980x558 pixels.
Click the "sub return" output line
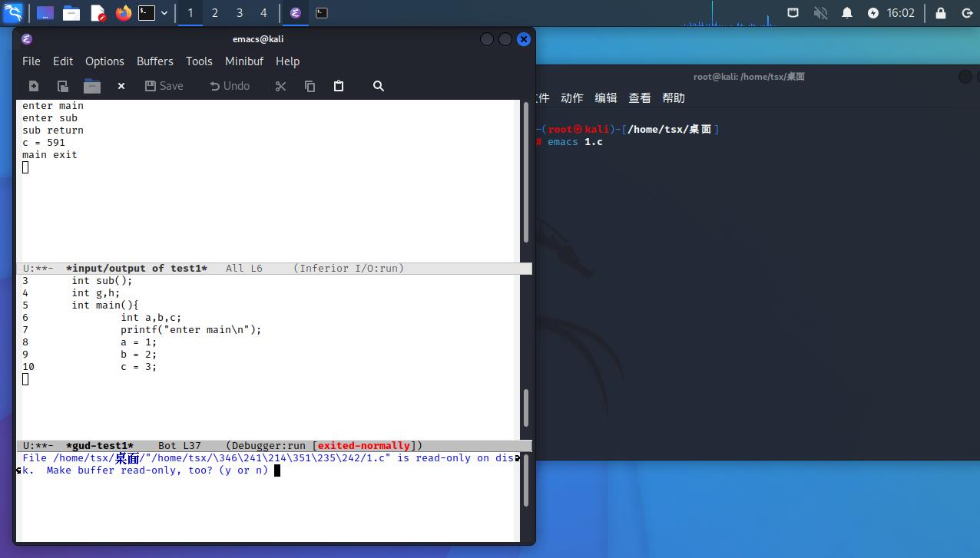[x=53, y=130]
